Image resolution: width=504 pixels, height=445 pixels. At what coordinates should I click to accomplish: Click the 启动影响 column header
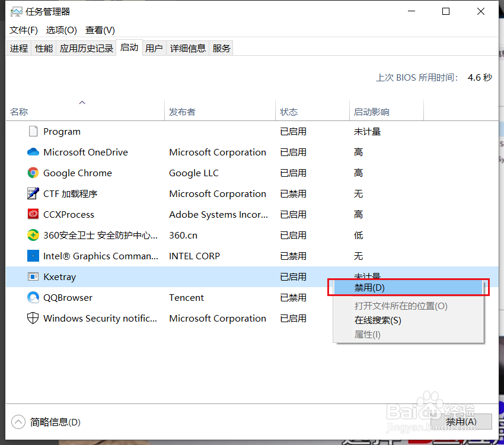[x=372, y=112]
